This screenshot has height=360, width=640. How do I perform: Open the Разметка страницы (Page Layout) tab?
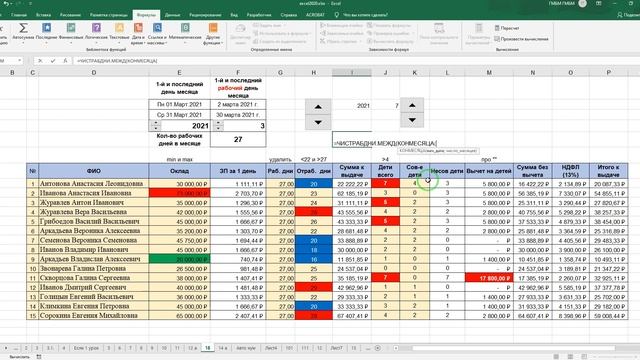coord(109,15)
